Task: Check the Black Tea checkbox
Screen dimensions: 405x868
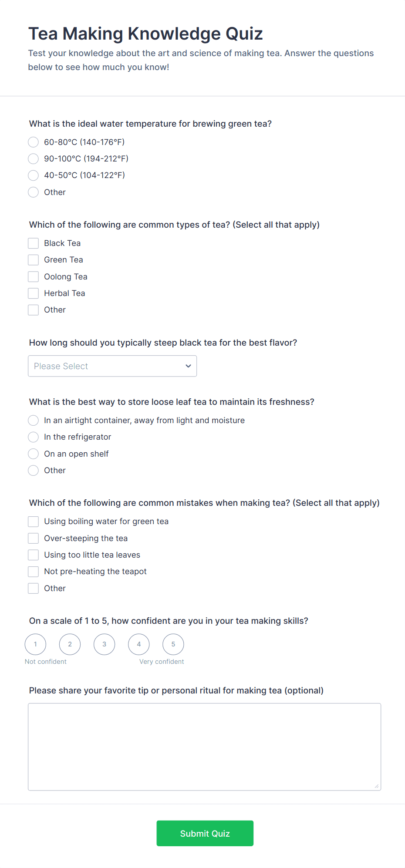Action: point(34,243)
